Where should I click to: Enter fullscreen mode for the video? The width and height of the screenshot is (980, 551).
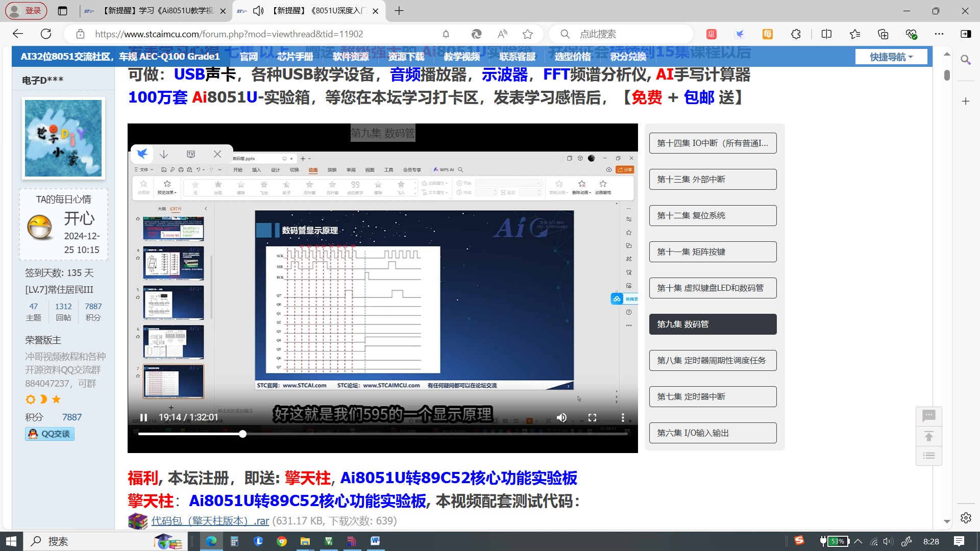pos(592,417)
